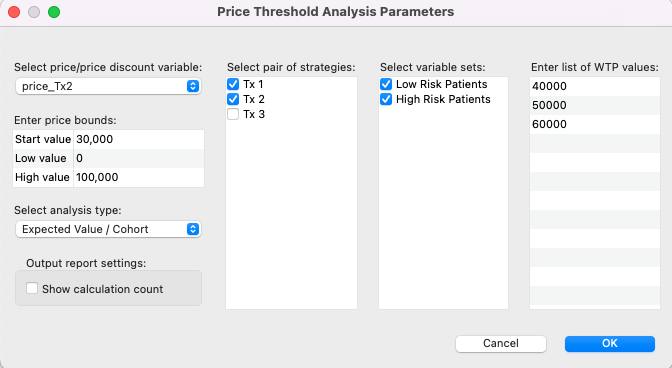The width and height of the screenshot is (672, 368).
Task: Open the price_Tx2 variable dropdown
Action: tap(108, 86)
